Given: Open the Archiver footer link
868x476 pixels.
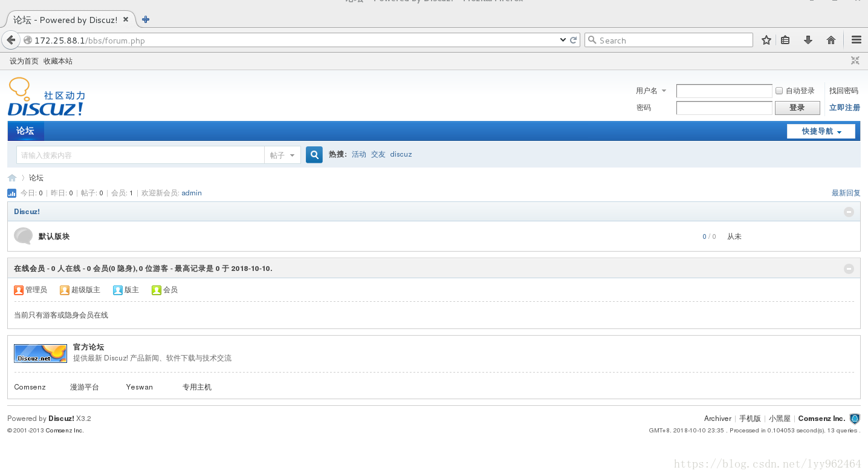Looking at the screenshot, I should pos(717,419).
